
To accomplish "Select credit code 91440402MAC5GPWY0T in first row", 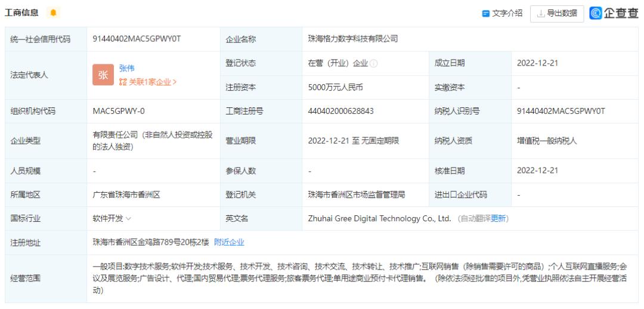I will (137, 39).
